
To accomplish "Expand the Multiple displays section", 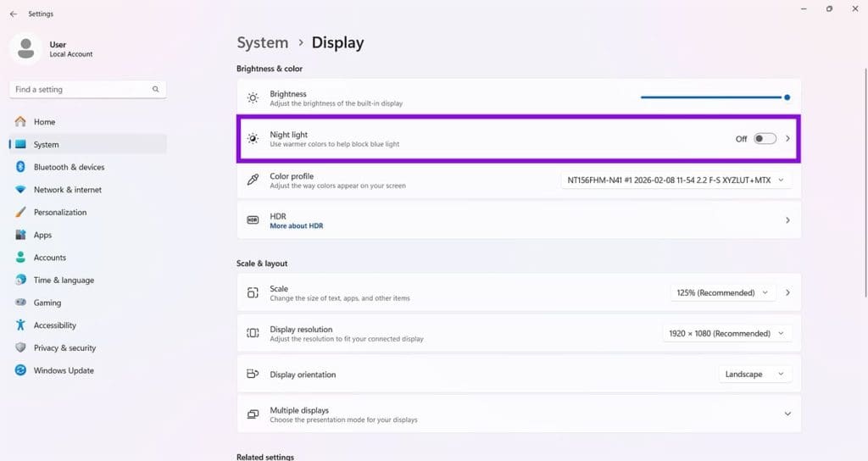I will pyautogui.click(x=787, y=414).
